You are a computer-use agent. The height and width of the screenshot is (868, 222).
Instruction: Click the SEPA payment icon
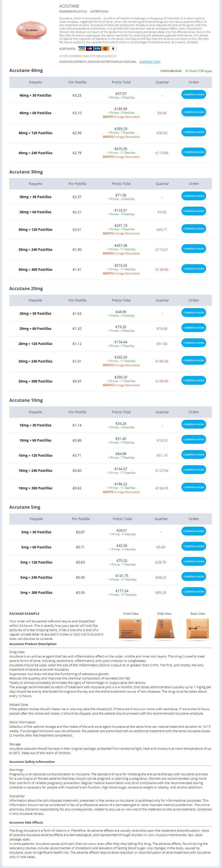[97, 49]
